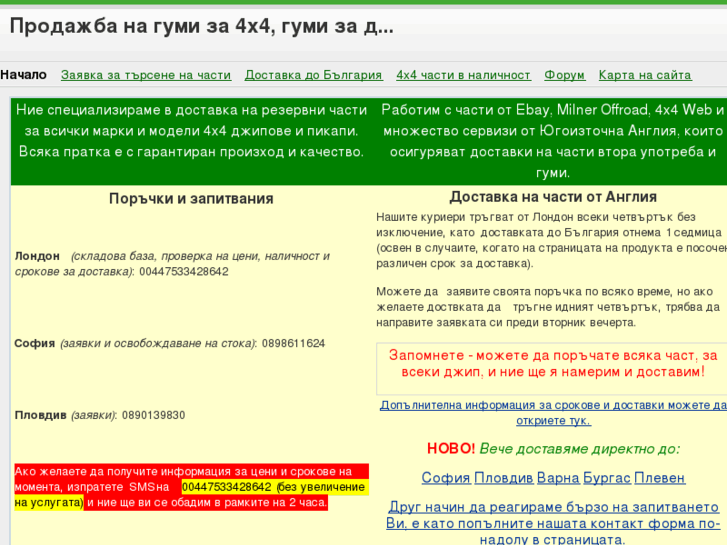Click the Пловдив bold contact label

[x=40, y=415]
